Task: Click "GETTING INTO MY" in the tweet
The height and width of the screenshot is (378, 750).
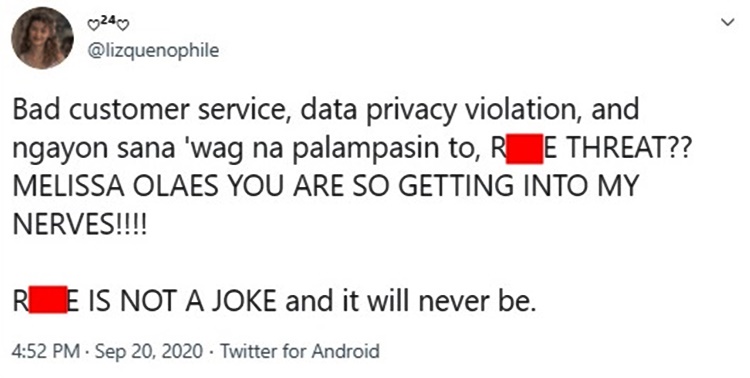Action: click(518, 187)
